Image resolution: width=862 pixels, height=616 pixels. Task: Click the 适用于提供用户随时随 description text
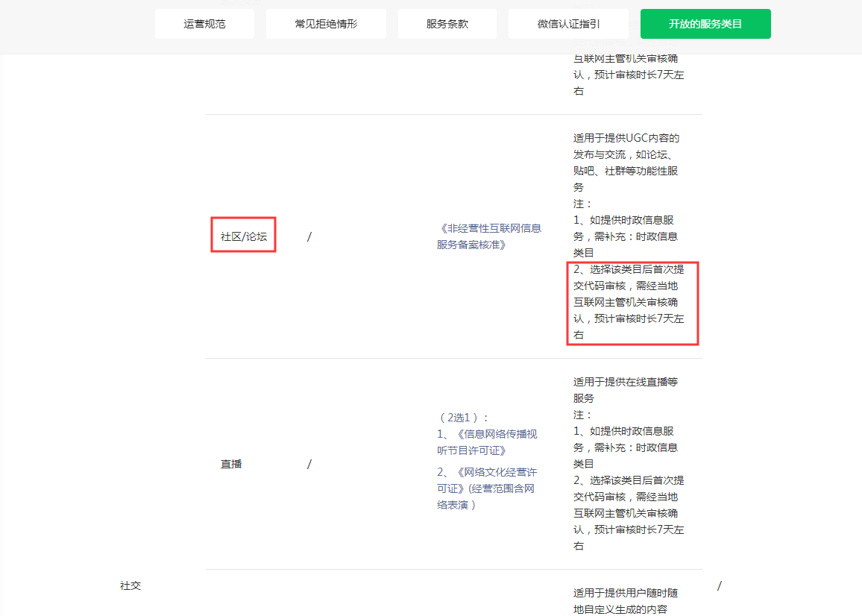626,593
